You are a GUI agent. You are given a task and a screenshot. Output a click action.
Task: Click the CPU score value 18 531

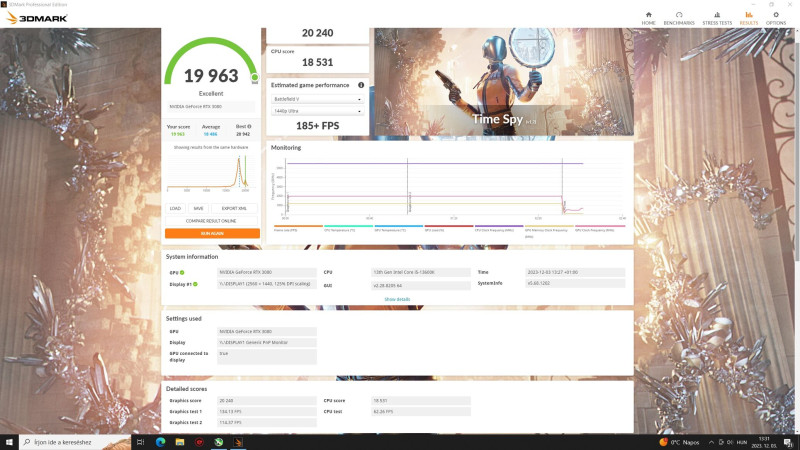pyautogui.click(x=317, y=62)
